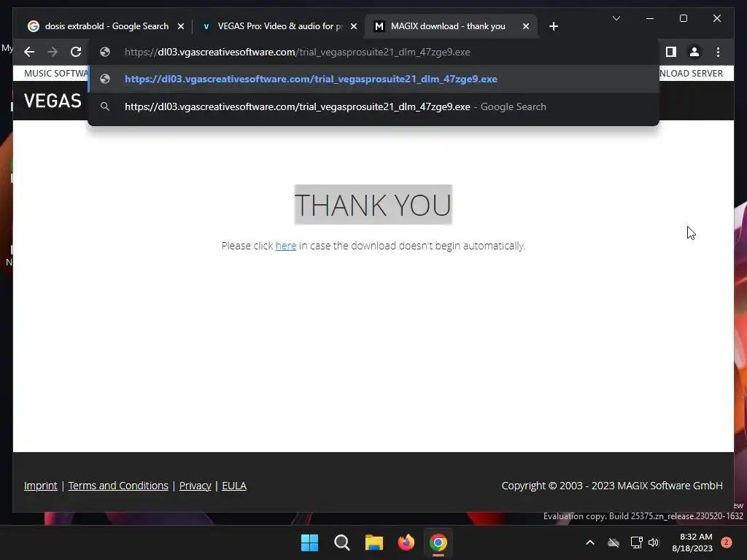Click the network tray icon
This screenshot has width=747, height=560.
click(636, 542)
